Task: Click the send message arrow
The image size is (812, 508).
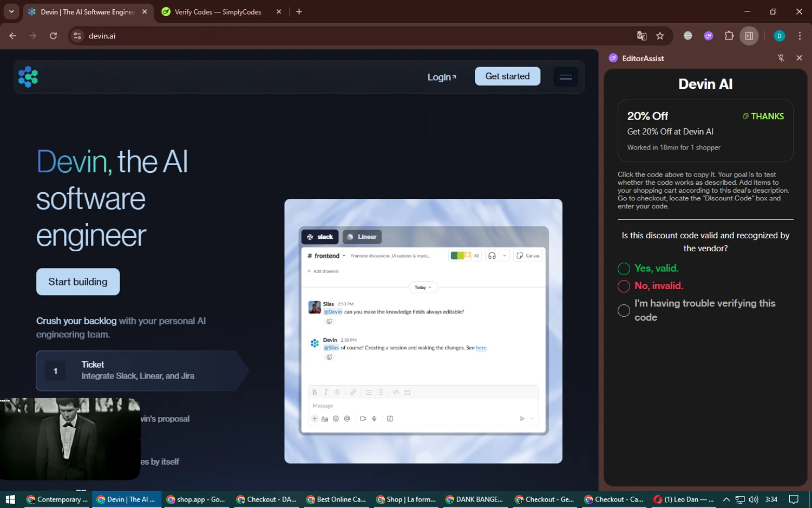Action: pyautogui.click(x=522, y=419)
